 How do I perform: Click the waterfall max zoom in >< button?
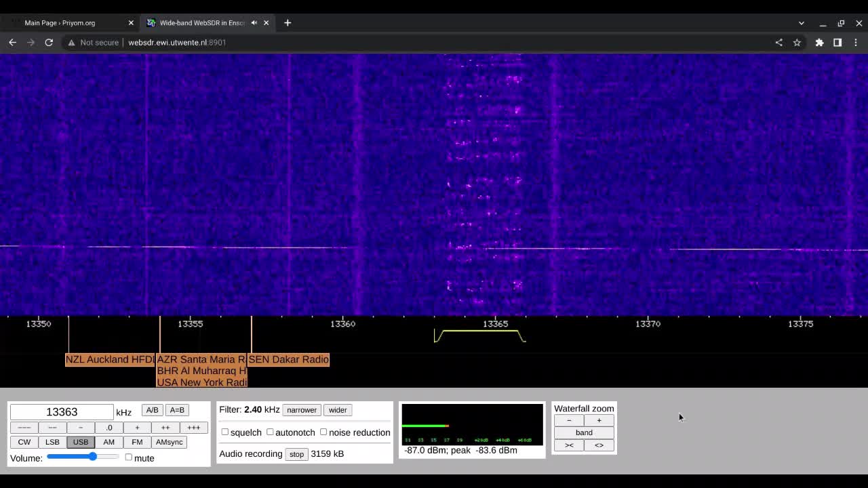569,445
